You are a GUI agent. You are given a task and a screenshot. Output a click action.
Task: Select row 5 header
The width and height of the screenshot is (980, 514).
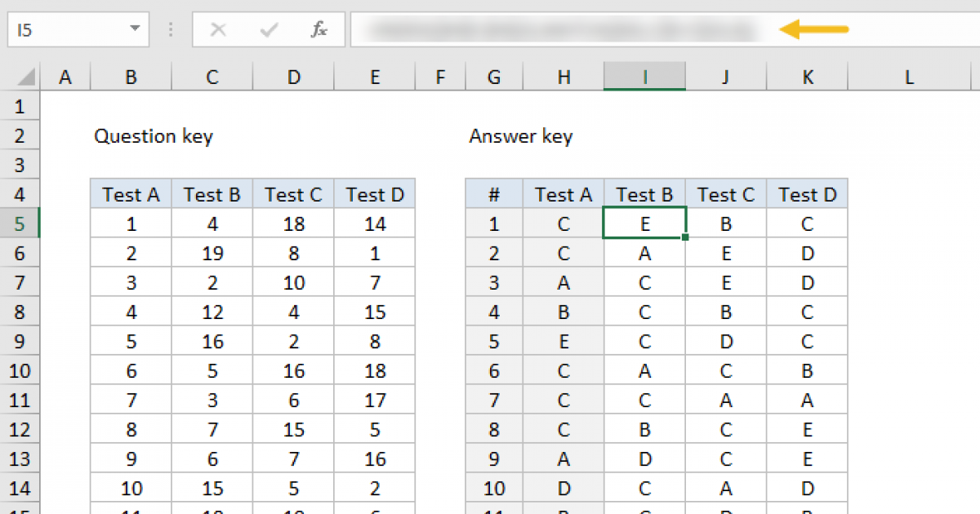click(20, 224)
